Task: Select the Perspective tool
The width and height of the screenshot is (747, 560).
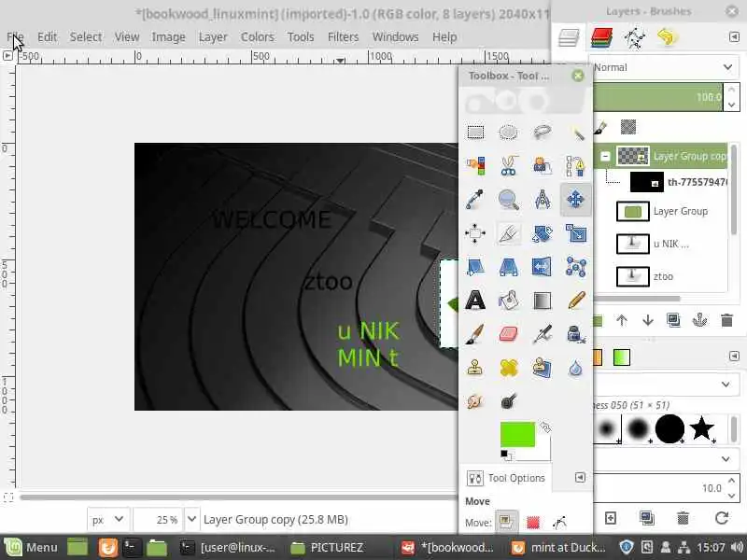Action: pos(508,267)
